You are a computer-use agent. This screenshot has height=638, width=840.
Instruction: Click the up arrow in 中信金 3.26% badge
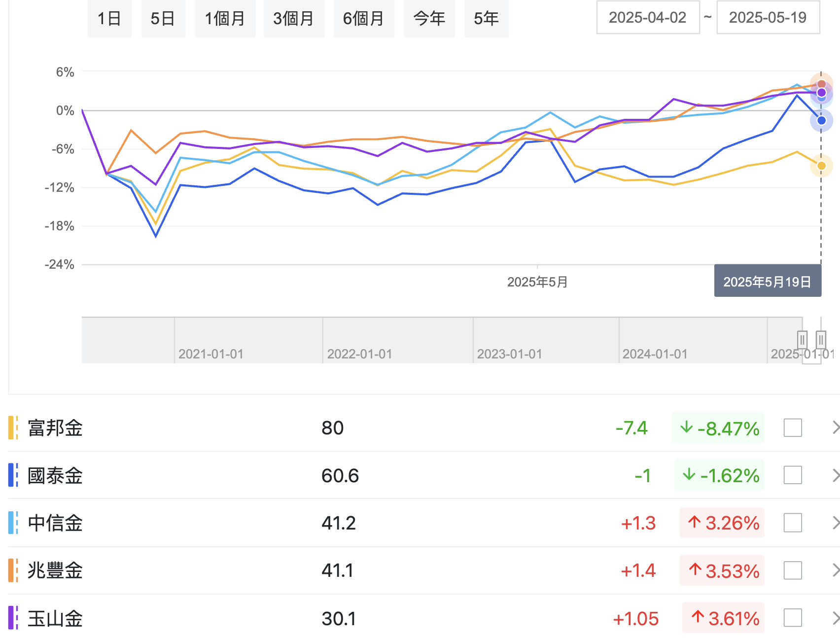[695, 522]
